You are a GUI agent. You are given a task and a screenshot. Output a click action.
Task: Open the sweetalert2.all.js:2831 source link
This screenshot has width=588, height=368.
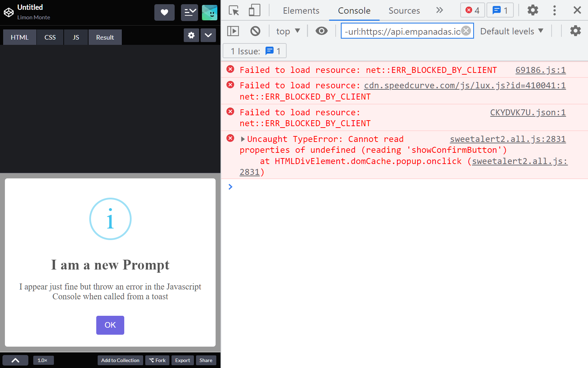pyautogui.click(x=507, y=139)
